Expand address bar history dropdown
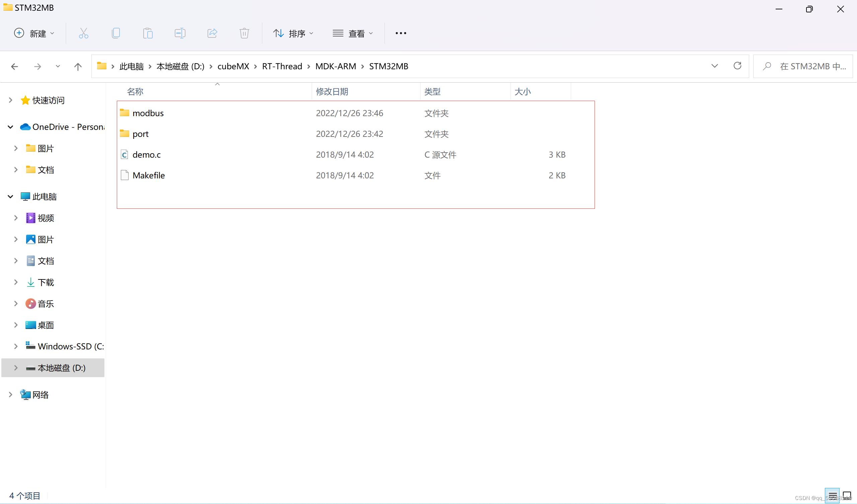 click(714, 66)
